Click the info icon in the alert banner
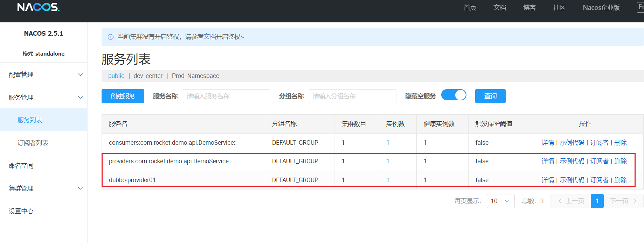The image size is (644, 243). pyautogui.click(x=111, y=37)
